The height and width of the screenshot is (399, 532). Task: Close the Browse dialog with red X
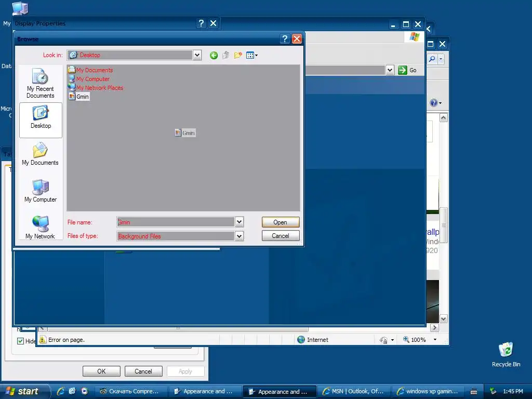(x=297, y=38)
